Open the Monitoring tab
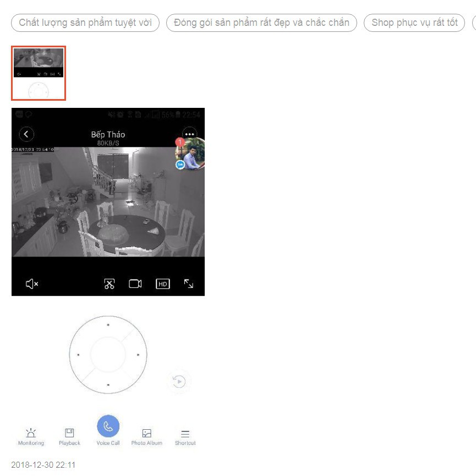The height and width of the screenshot is (476, 476). 31,436
